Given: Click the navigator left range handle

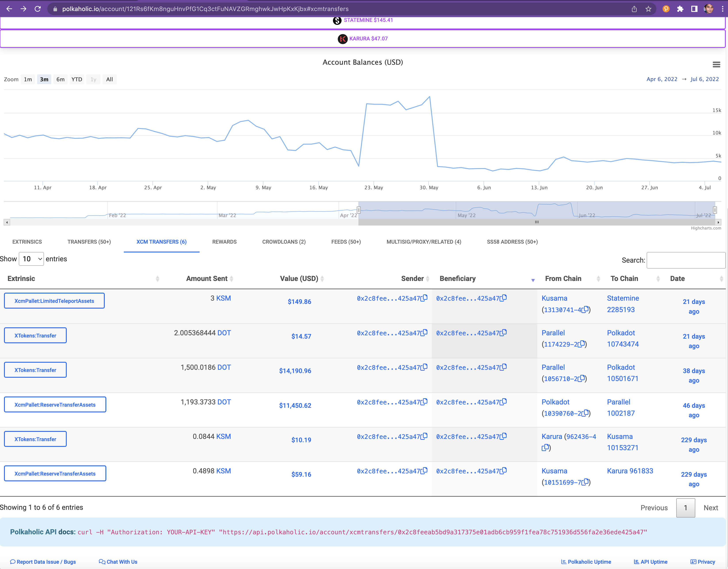Looking at the screenshot, I should tap(359, 210).
